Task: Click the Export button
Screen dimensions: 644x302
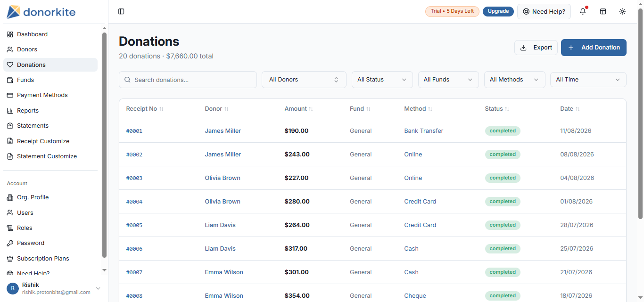Action: click(536, 48)
